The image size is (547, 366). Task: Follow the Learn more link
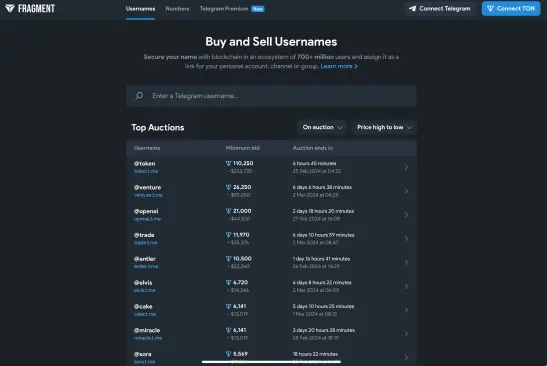tap(339, 66)
